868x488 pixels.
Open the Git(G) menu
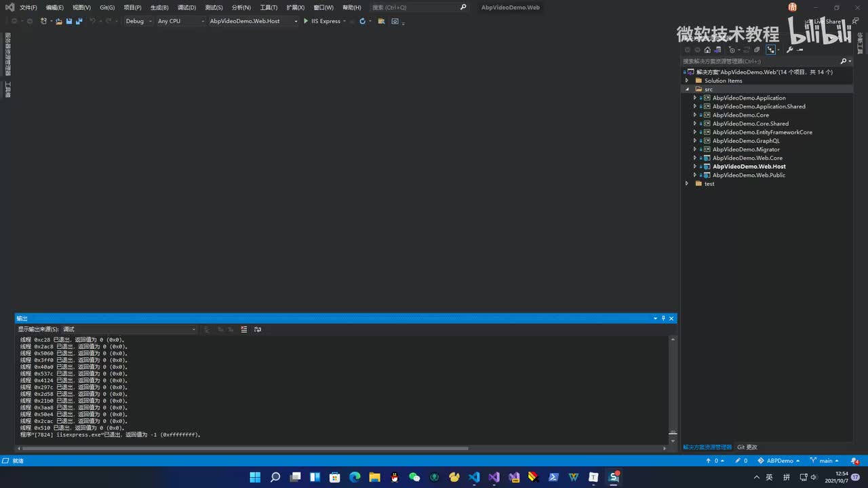coord(107,7)
